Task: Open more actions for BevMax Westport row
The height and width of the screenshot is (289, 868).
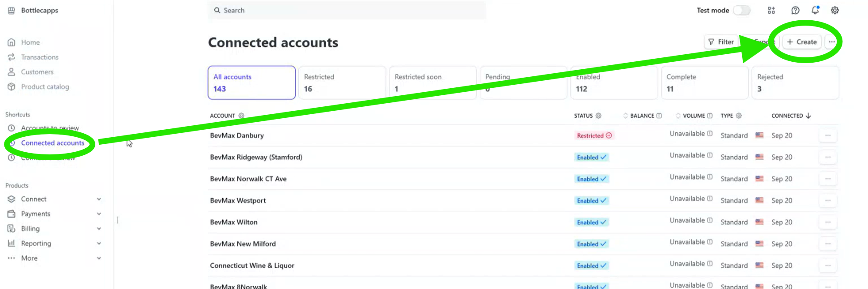Action: [x=828, y=200]
